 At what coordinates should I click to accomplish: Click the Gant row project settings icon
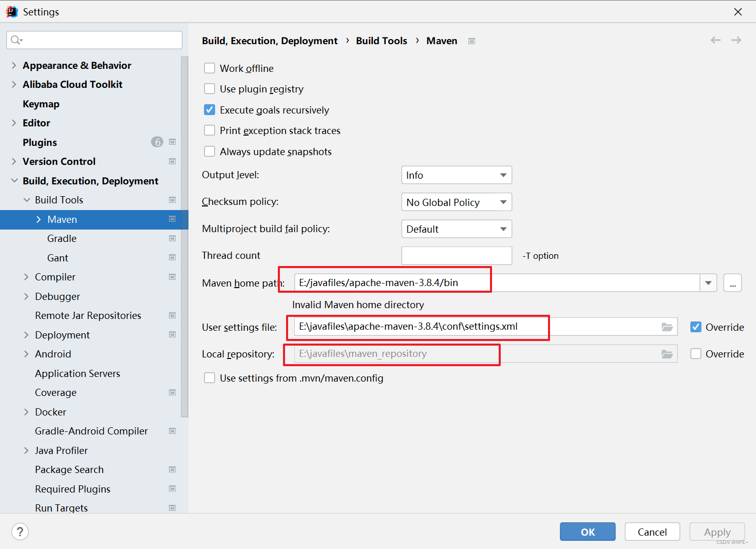173,258
